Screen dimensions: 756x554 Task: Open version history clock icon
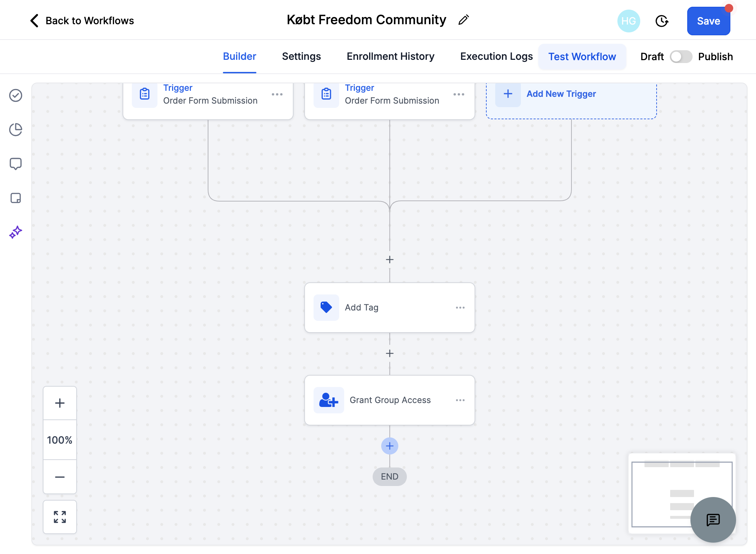tap(662, 21)
